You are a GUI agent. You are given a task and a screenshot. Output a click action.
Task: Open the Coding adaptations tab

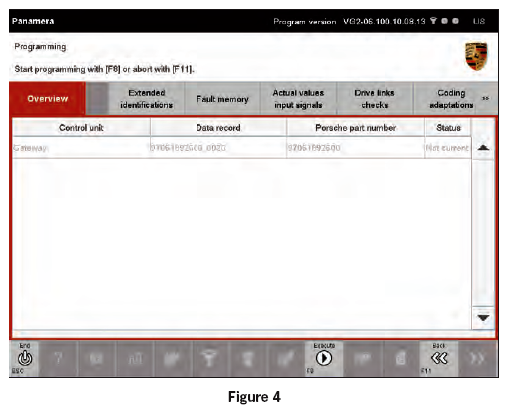451,99
